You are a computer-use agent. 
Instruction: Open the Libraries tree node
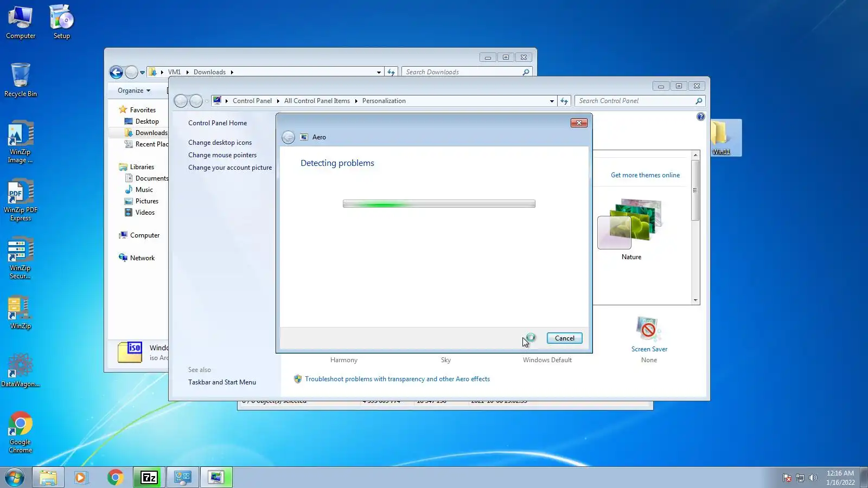click(142, 167)
